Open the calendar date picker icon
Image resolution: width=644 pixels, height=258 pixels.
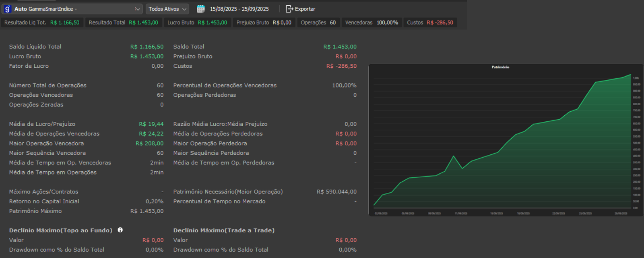tap(200, 9)
